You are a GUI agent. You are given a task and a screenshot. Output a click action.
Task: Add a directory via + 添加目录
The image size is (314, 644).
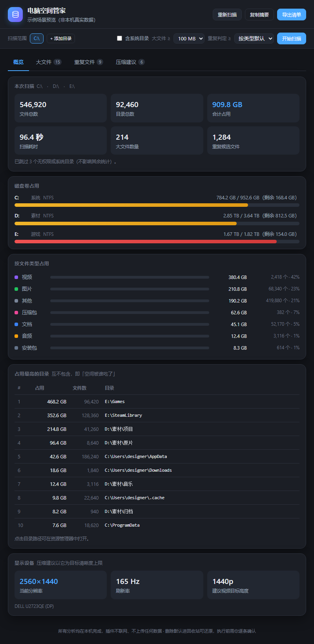(61, 38)
